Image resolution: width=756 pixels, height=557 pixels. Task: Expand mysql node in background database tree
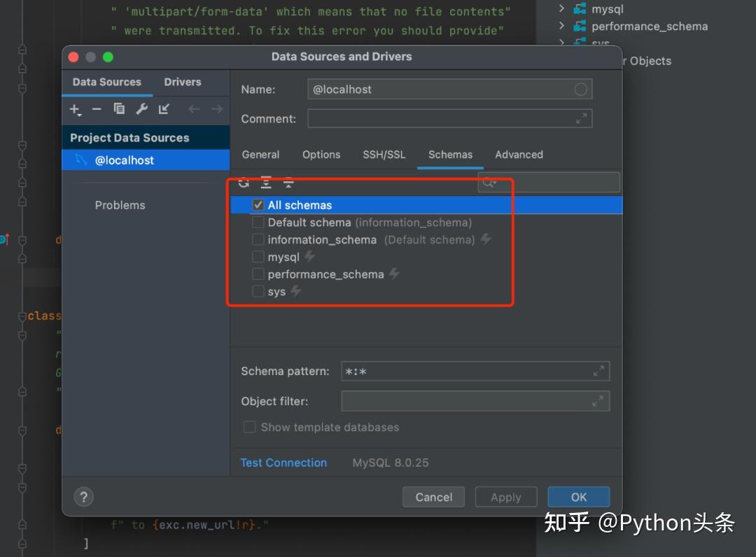pos(561,8)
